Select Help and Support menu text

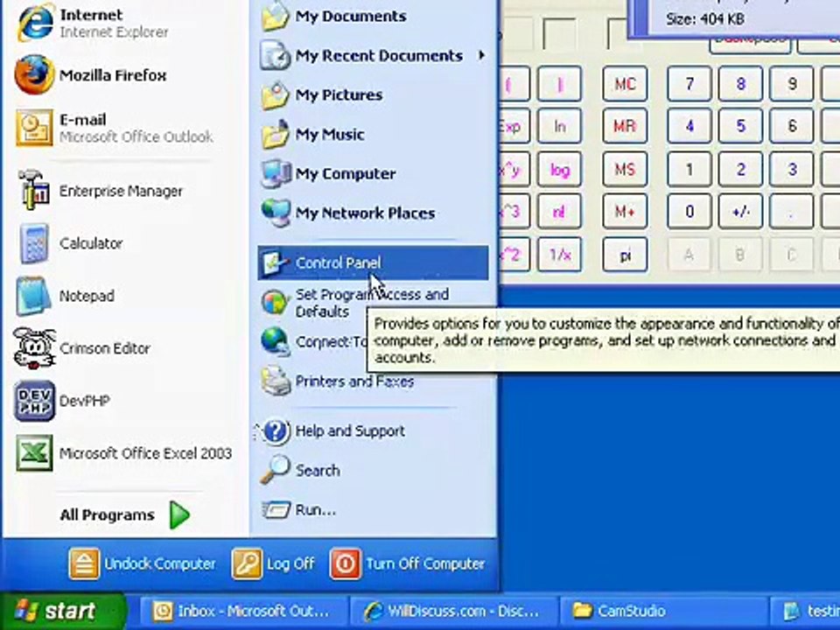pos(350,431)
